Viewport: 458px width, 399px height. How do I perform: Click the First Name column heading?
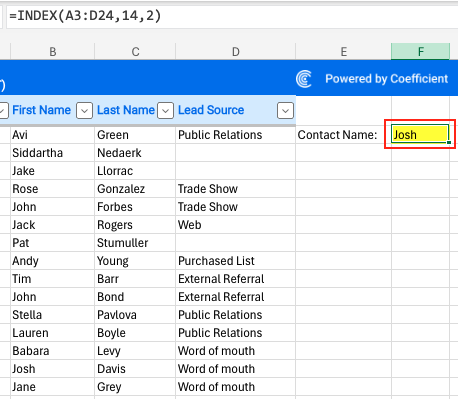42,110
